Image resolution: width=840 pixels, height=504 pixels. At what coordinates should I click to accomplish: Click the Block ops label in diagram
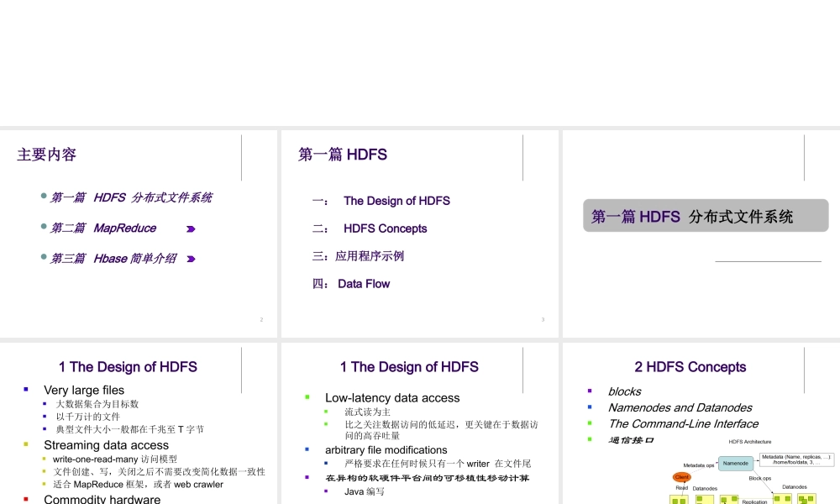(x=760, y=478)
